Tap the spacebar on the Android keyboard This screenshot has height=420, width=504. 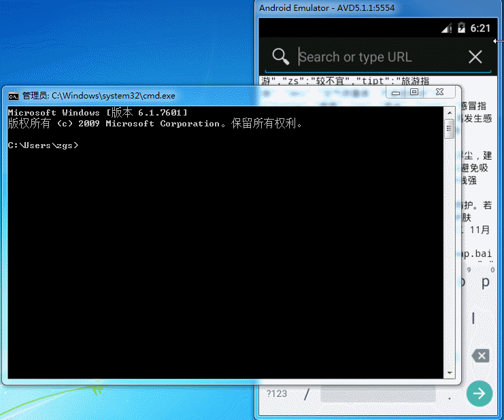pos(378,394)
